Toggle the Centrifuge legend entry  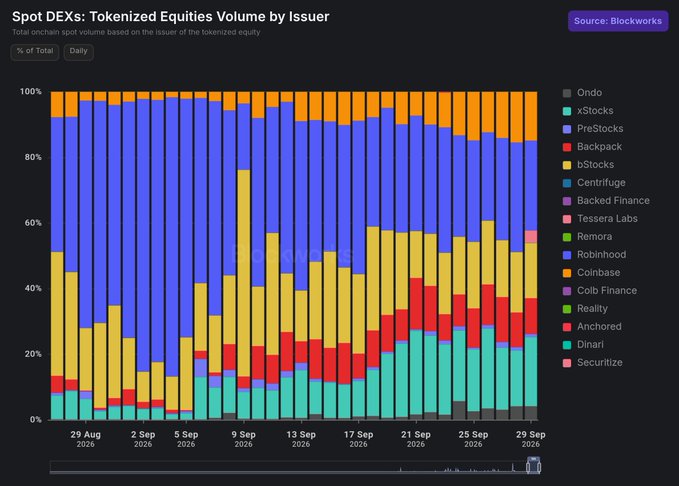click(x=594, y=183)
